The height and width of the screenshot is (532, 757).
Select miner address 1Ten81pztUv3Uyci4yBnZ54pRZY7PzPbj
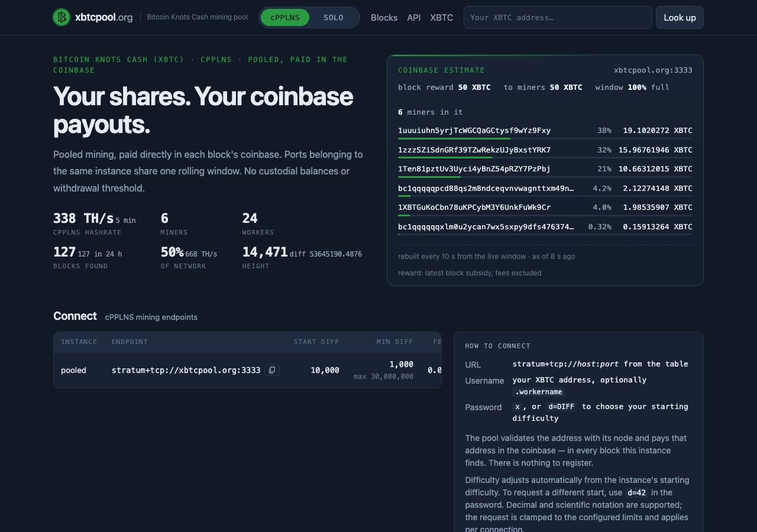point(474,169)
